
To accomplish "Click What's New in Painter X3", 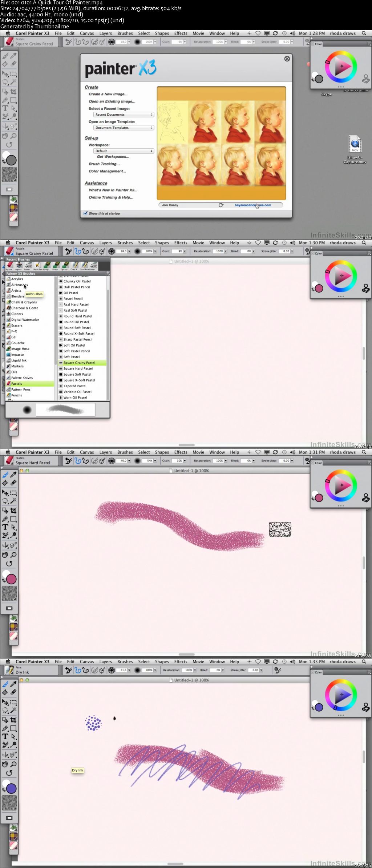I will click(x=113, y=190).
